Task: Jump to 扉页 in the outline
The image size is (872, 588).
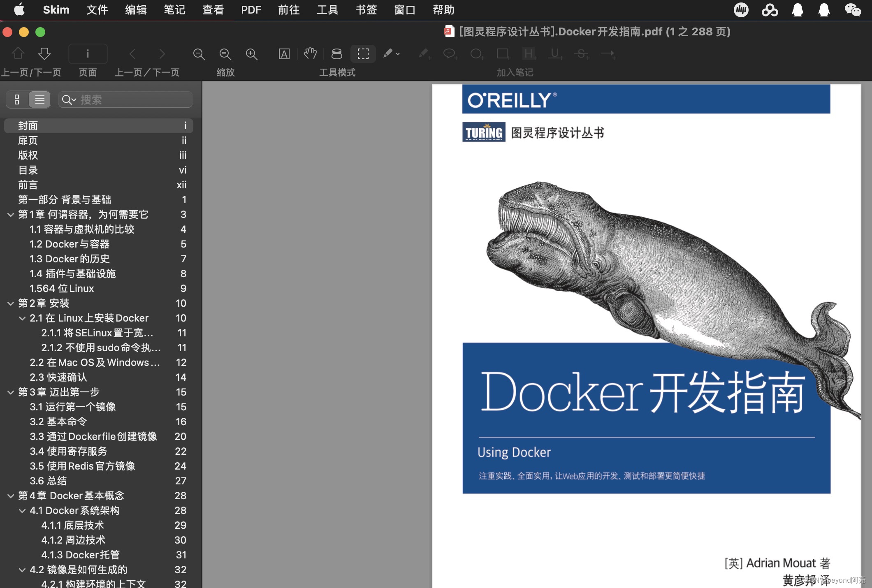Action: [x=99, y=140]
